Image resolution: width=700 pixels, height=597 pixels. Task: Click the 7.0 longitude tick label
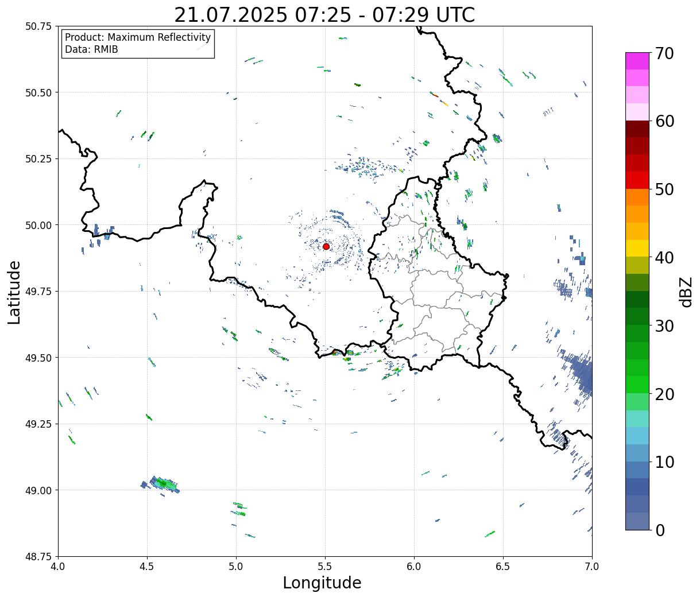pos(592,567)
